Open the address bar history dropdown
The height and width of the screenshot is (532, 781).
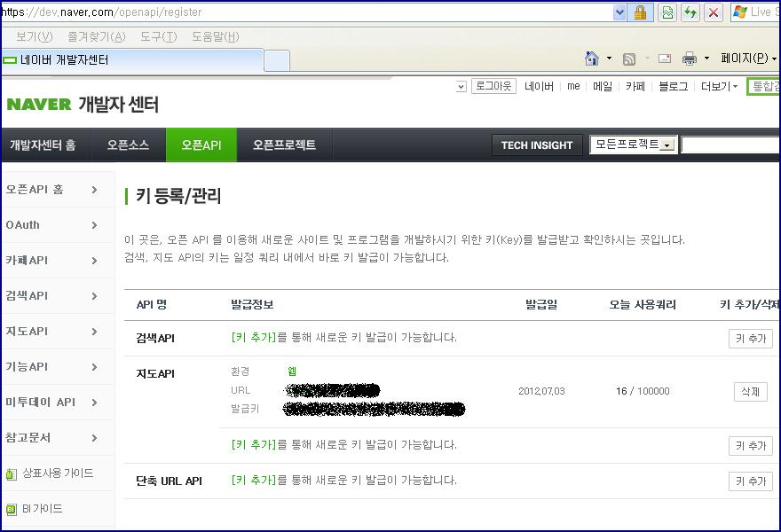click(x=619, y=12)
